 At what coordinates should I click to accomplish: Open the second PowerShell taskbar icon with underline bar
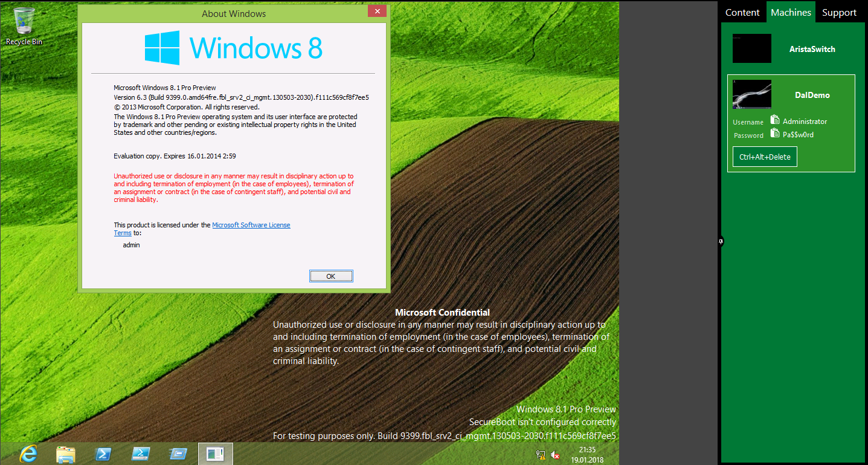point(141,454)
